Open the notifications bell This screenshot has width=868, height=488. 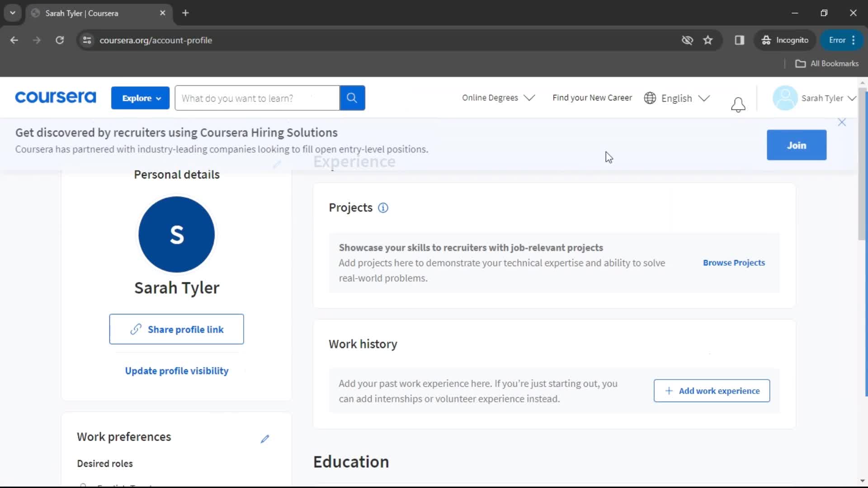738,104
